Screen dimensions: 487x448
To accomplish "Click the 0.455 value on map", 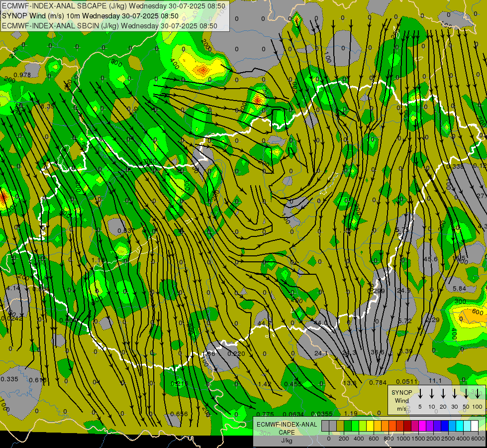I will point(293,384).
